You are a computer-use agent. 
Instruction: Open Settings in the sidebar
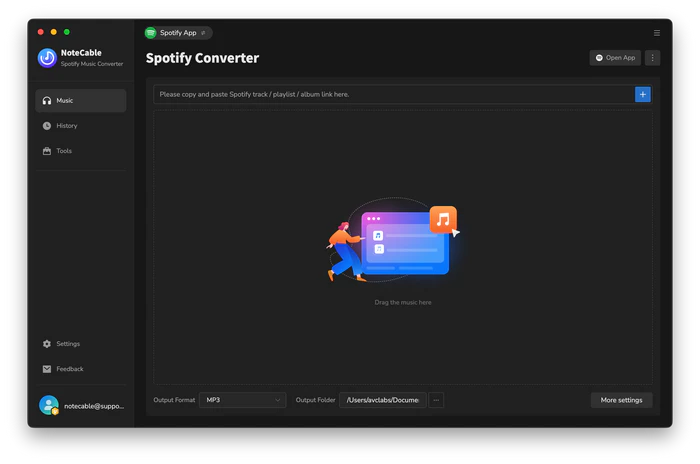(80, 344)
